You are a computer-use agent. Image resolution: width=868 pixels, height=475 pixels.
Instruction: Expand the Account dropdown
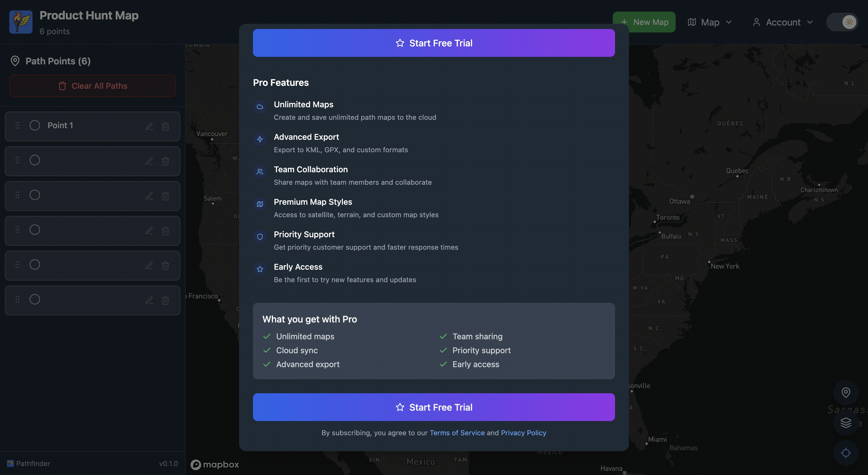tap(782, 22)
